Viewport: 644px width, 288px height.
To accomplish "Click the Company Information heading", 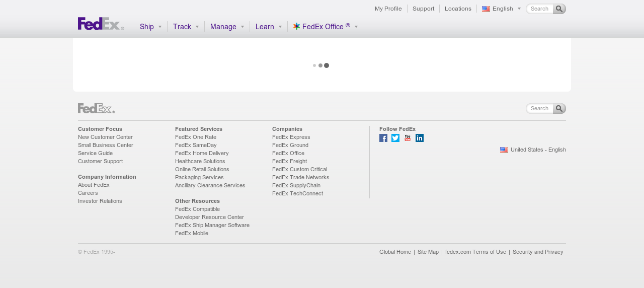I will (107, 177).
